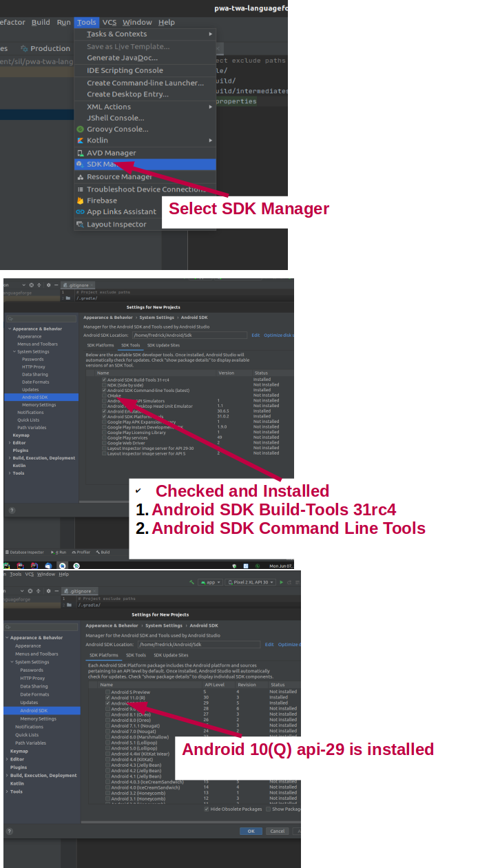Click the hide panel minus icon above SDK Tools dialog

(55, 285)
